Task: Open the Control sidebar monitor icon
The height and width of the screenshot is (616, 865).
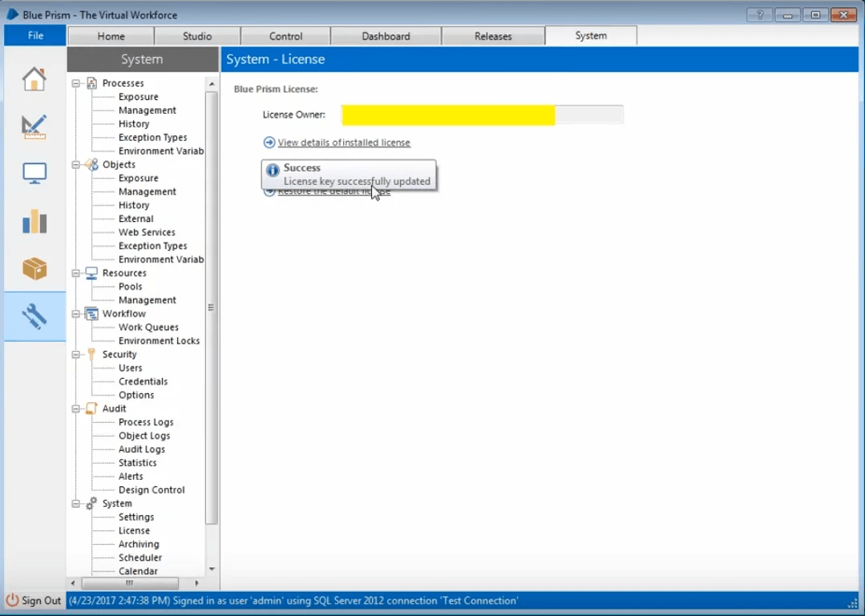Action: [x=34, y=174]
